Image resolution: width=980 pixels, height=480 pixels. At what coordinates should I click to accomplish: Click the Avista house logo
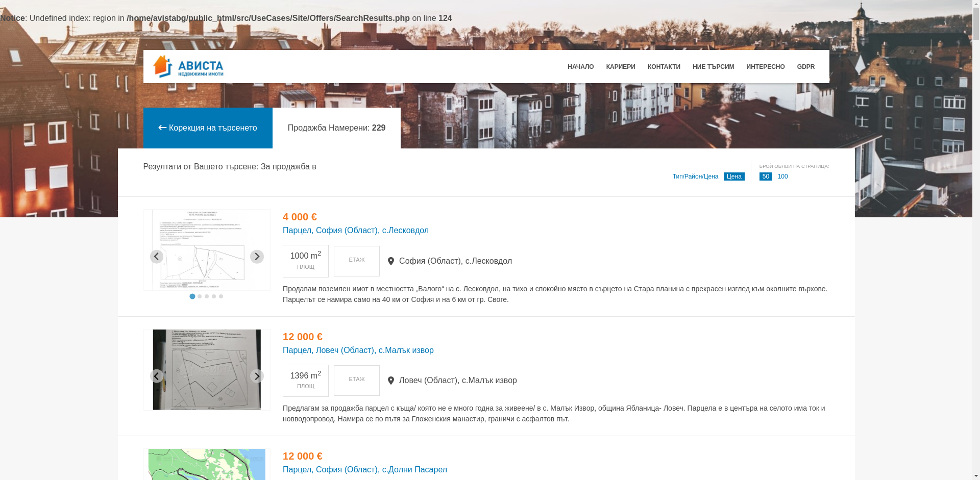(x=188, y=67)
